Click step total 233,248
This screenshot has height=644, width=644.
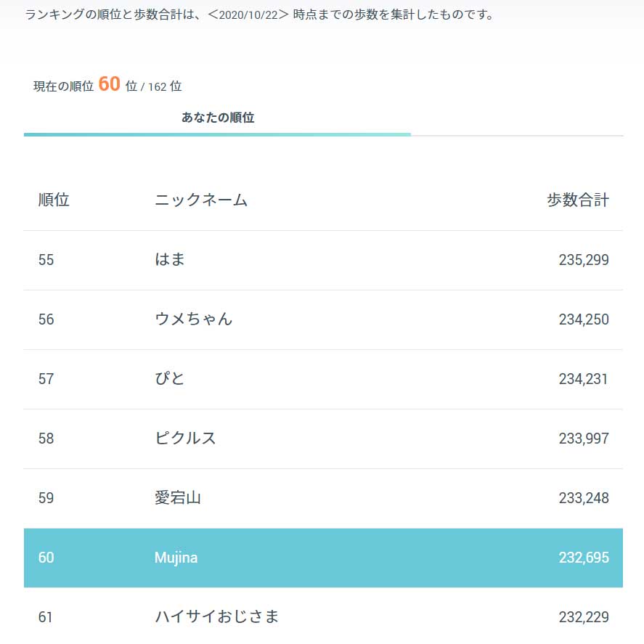coord(584,498)
